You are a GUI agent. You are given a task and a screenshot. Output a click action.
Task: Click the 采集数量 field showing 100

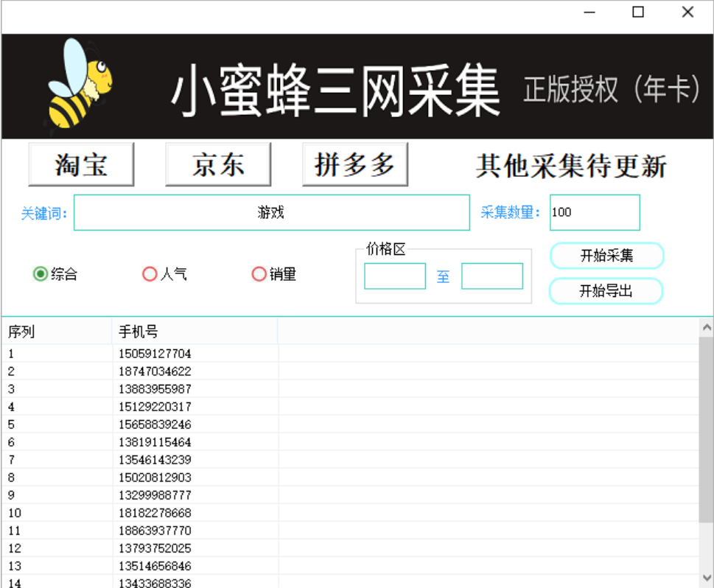(595, 212)
